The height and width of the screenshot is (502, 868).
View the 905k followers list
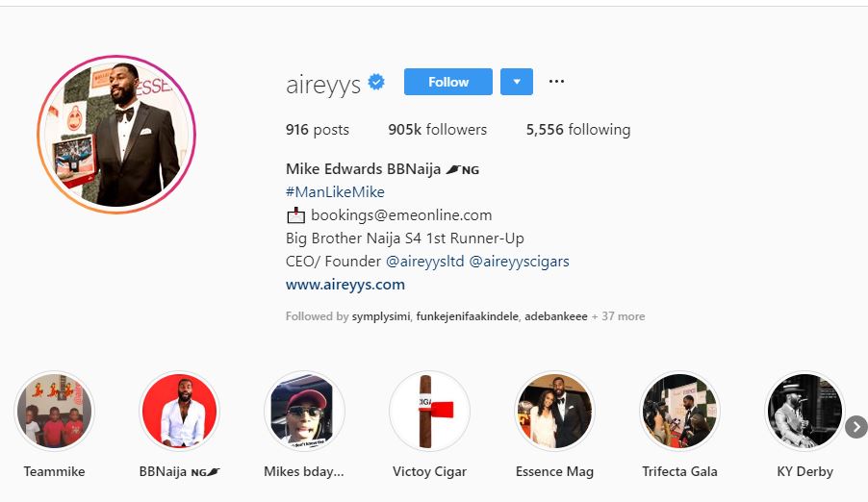[437, 130]
